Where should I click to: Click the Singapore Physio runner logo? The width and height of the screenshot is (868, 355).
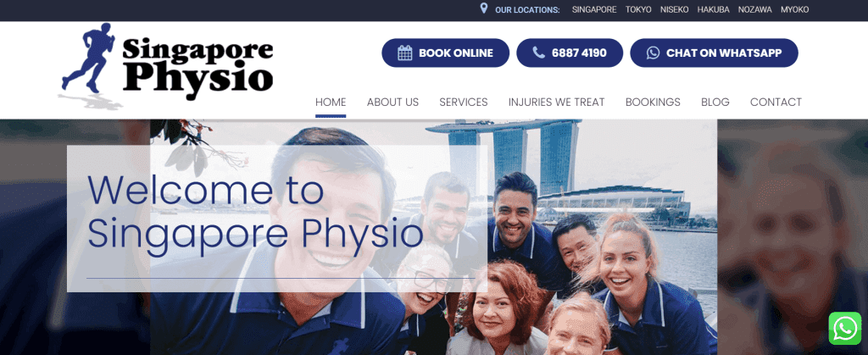[x=166, y=66]
